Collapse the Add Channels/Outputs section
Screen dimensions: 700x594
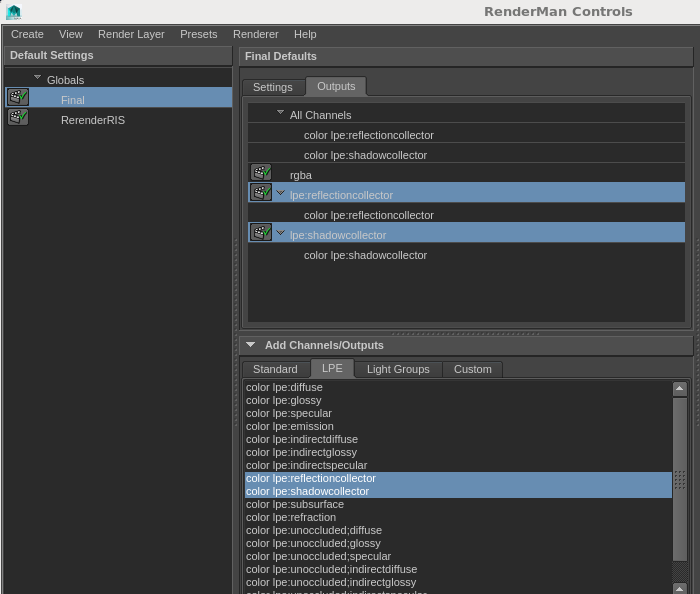point(250,345)
